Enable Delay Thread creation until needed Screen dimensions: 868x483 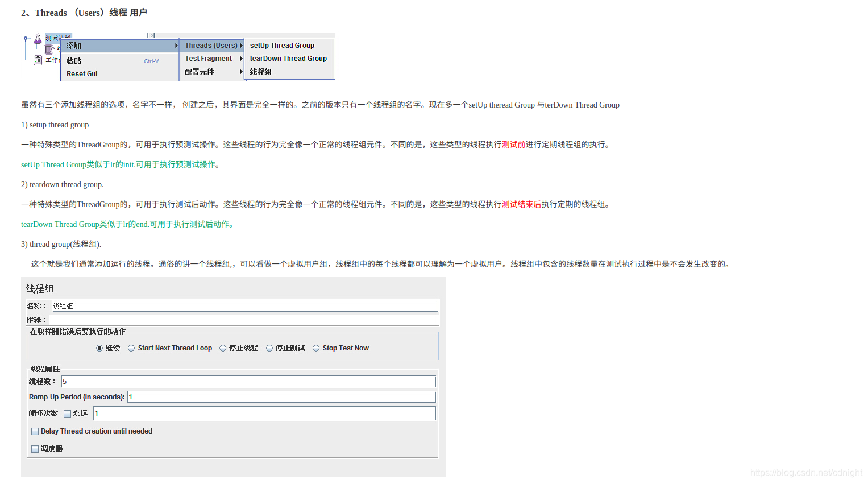[35, 431]
